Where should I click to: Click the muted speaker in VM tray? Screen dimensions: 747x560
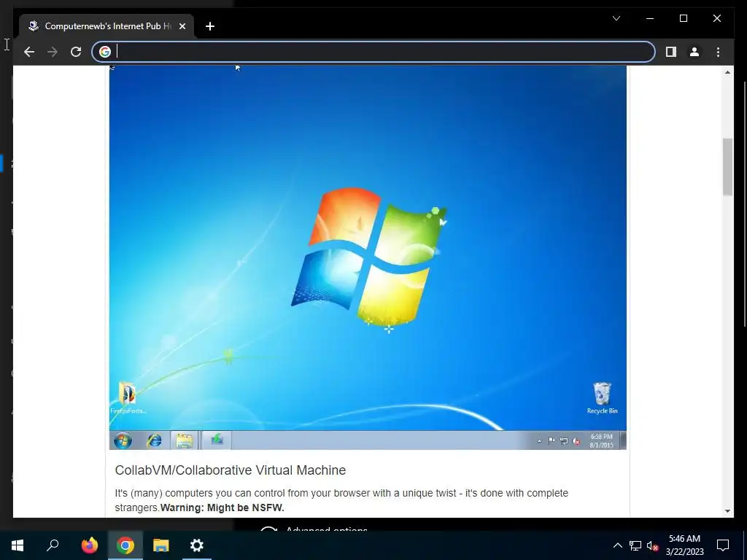tap(576, 441)
